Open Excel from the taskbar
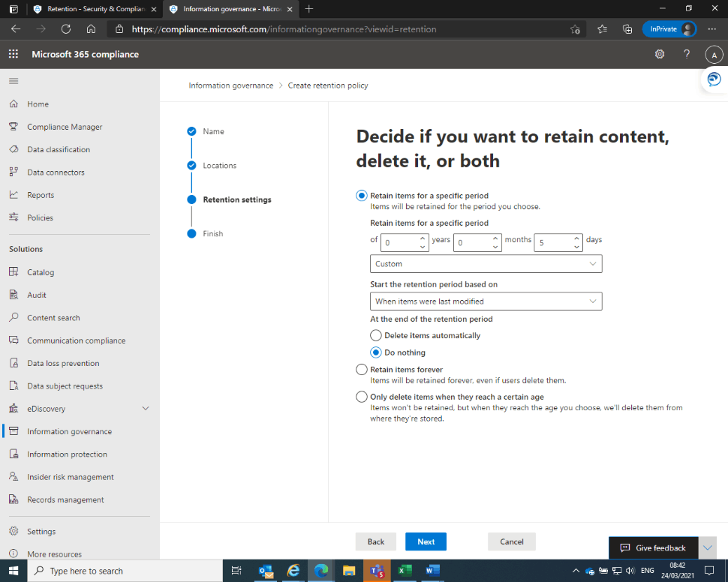Image resolution: width=728 pixels, height=582 pixels. pos(405,571)
